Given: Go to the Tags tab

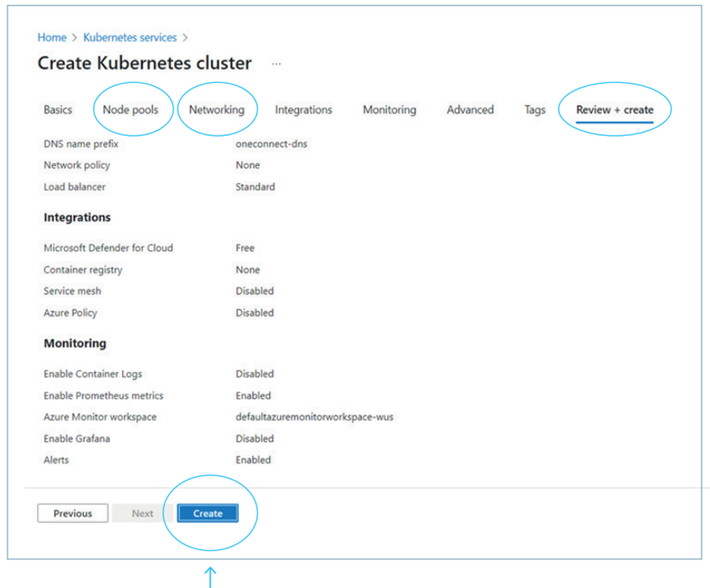Looking at the screenshot, I should coord(534,110).
